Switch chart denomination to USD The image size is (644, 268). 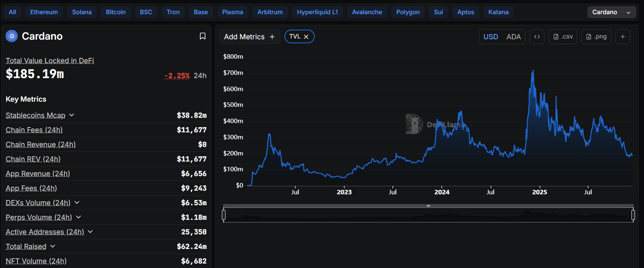(491, 37)
